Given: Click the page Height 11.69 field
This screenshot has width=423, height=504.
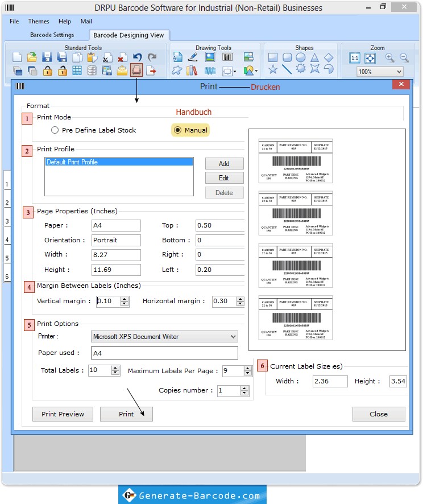Looking at the screenshot, I should click(x=116, y=270).
